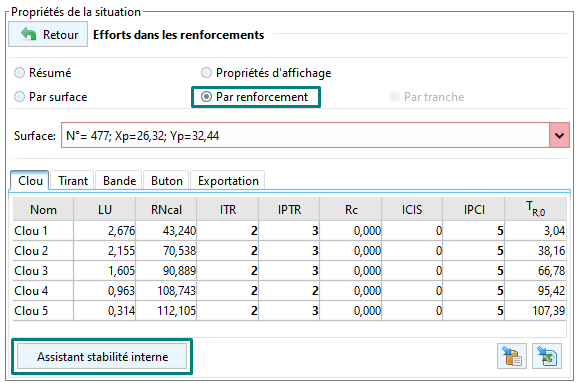Image resolution: width=576 pixels, height=383 pixels.
Task: Select the Par renforcement option
Action: tap(255, 97)
